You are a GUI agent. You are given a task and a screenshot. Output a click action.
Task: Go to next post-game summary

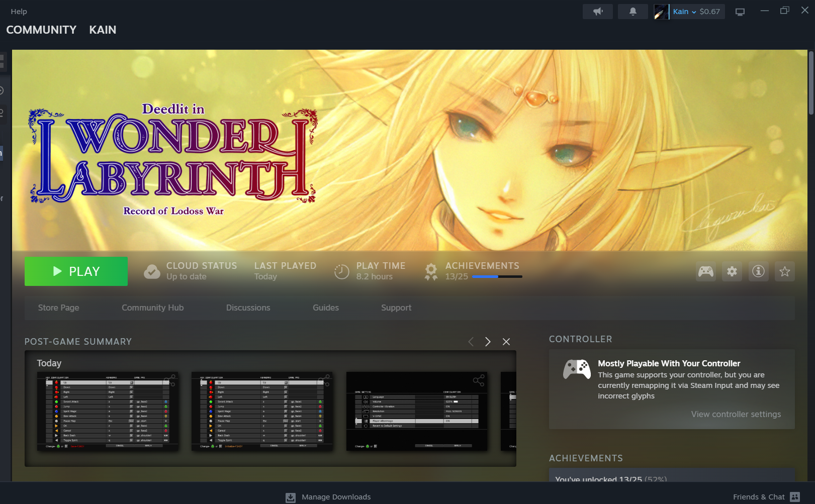tap(488, 342)
